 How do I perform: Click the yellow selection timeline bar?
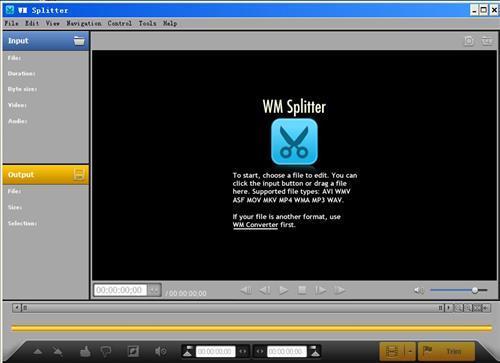[x=252, y=328]
